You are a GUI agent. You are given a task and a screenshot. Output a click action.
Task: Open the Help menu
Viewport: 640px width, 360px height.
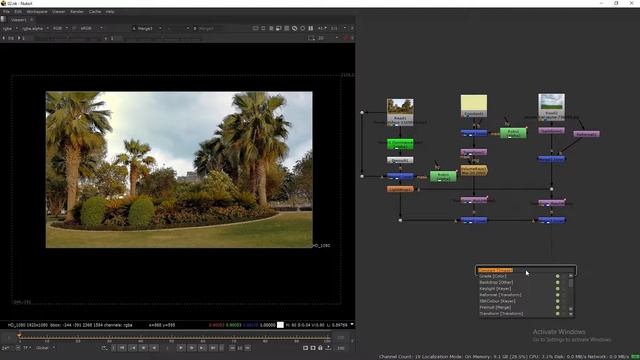pos(110,12)
